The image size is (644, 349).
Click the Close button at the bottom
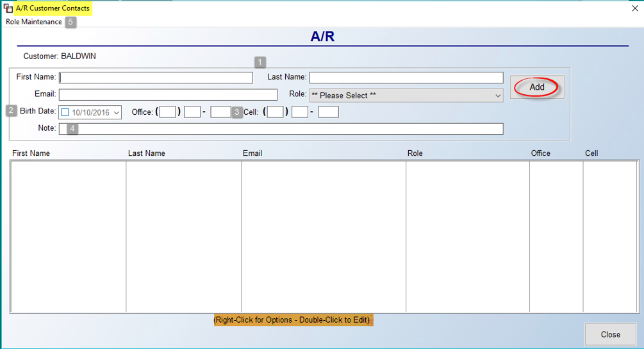point(610,335)
